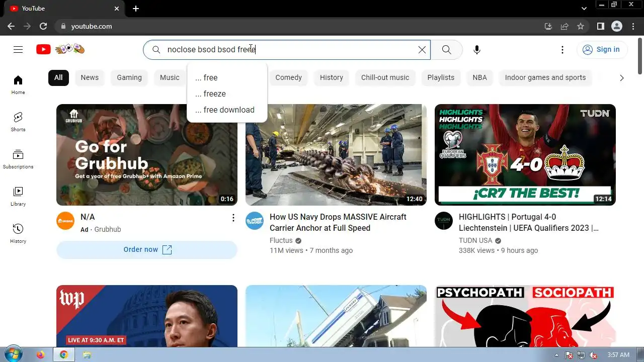Toggle the Chrome side panel icon
This screenshot has width=644, height=362.
pos(600,26)
